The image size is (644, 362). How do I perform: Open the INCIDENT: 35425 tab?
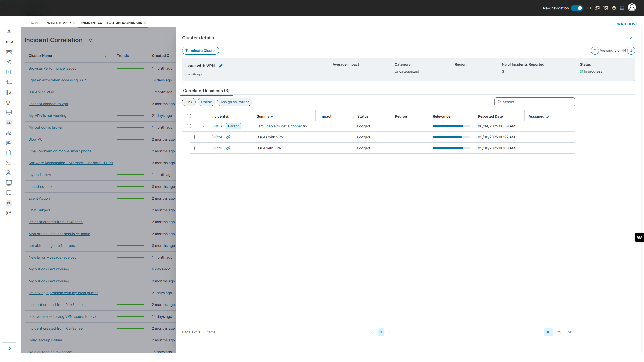coord(58,23)
